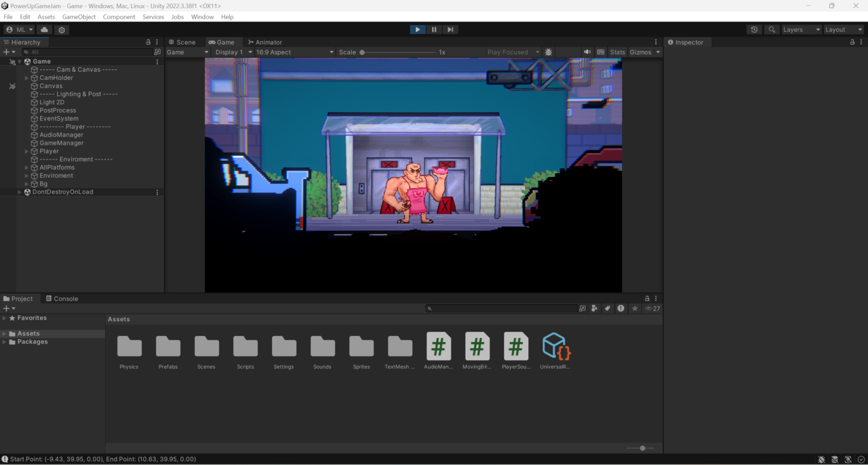Select the AudioManager object

[x=61, y=135]
